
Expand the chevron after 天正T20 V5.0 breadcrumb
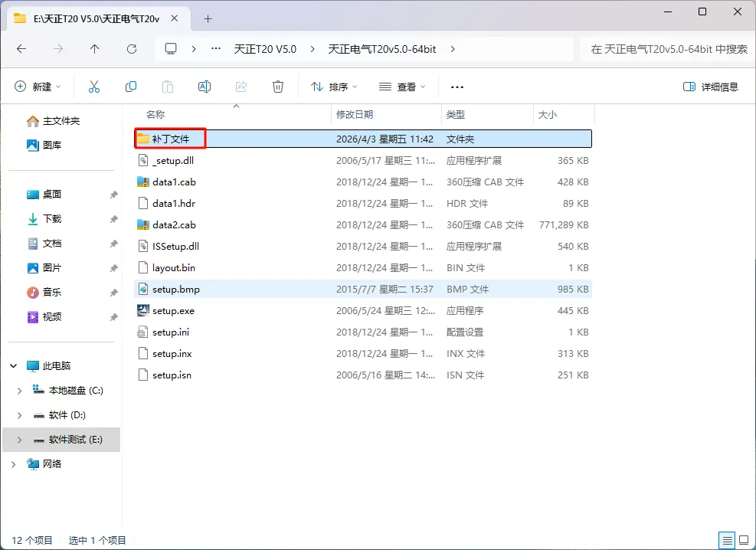point(313,49)
